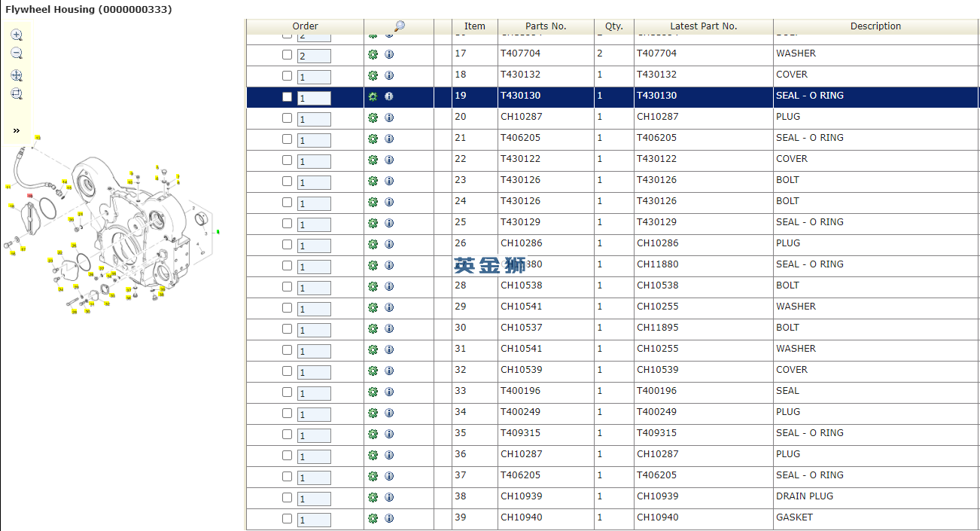The width and height of the screenshot is (980, 531).
Task: Zoom in on the parts diagram
Action: 17,35
